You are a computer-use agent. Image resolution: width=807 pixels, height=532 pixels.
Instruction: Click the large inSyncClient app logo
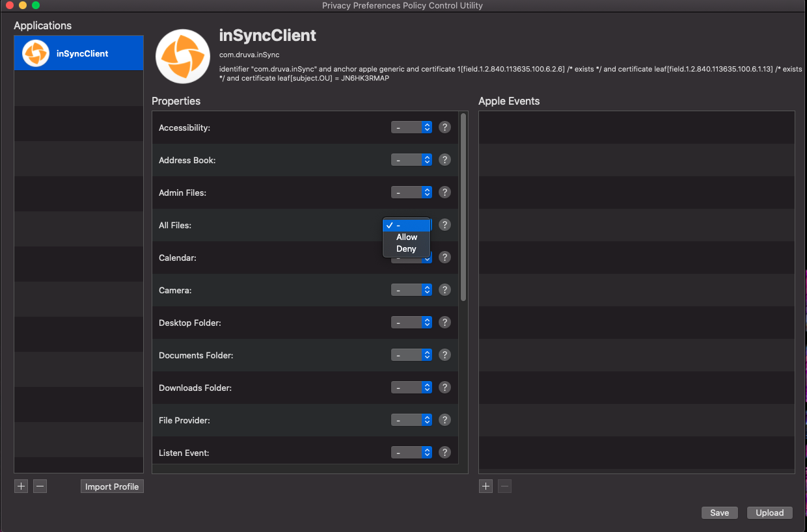pyautogui.click(x=183, y=56)
